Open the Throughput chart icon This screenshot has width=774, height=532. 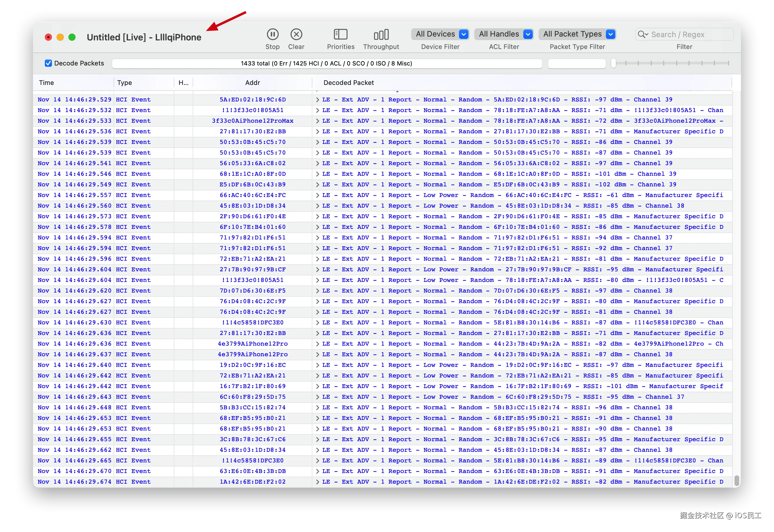(381, 34)
